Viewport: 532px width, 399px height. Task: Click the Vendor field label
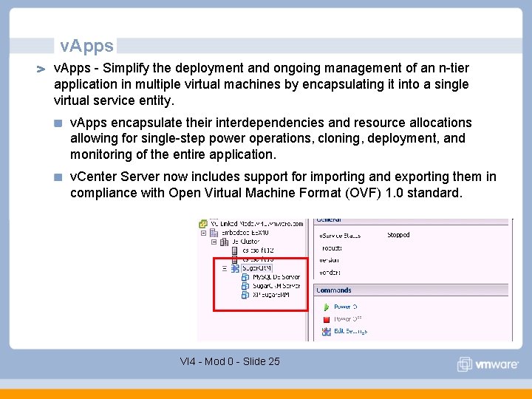[330, 272]
